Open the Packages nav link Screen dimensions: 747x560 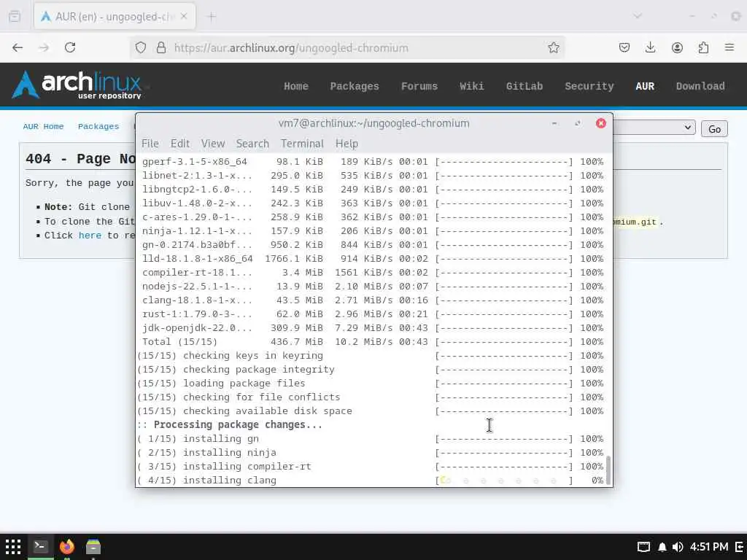tap(355, 86)
